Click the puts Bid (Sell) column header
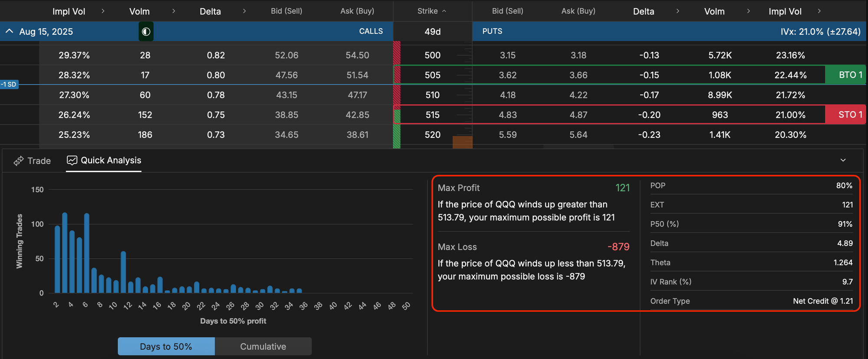 (508, 11)
